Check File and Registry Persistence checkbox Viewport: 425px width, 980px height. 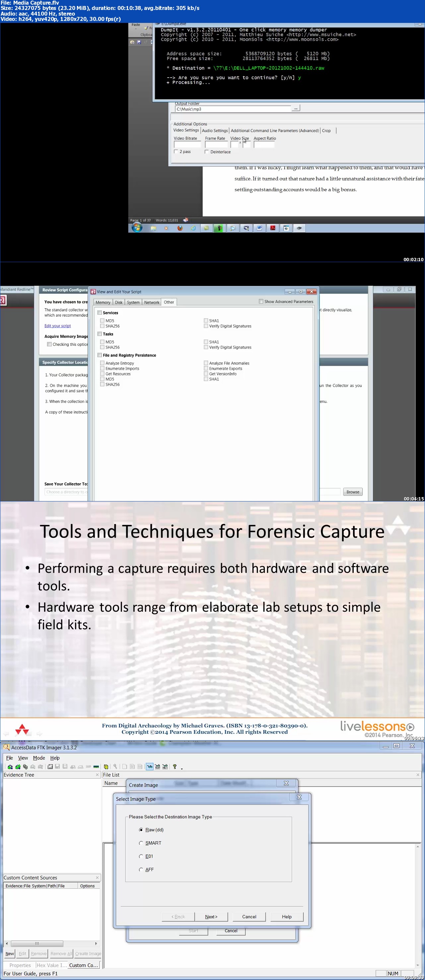(x=99, y=355)
